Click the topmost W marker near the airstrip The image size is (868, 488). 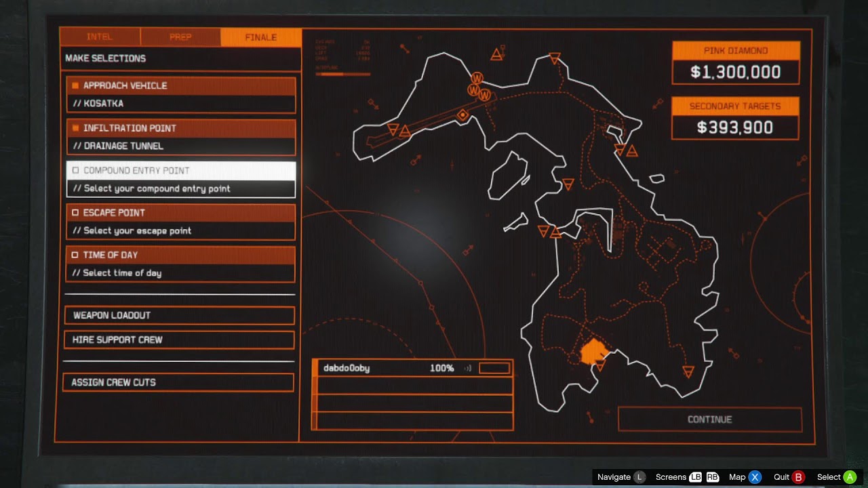tap(477, 78)
